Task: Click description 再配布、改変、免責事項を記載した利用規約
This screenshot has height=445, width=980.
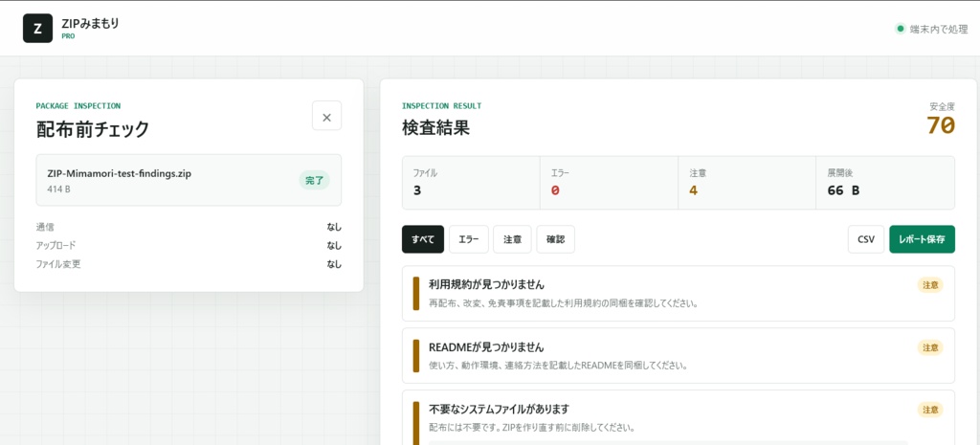Action: coord(563,303)
